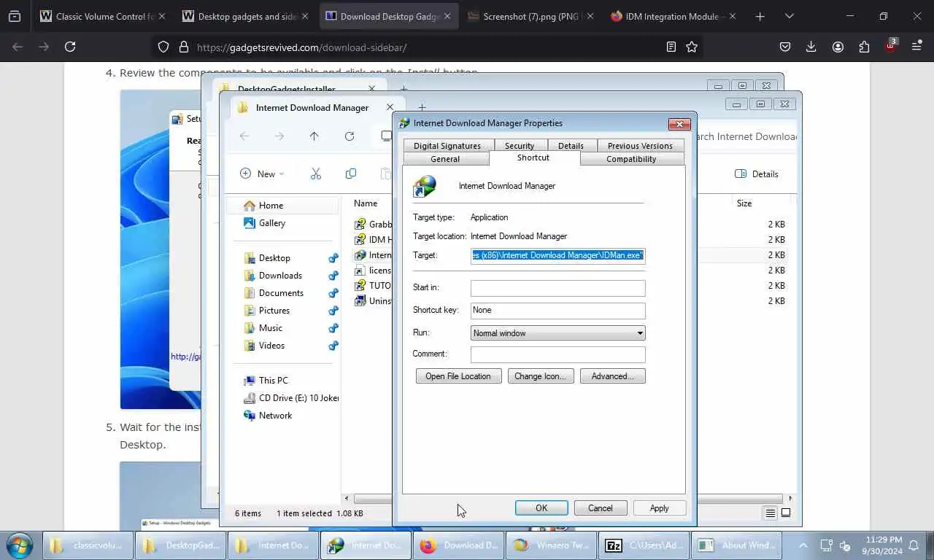The image size is (934, 560).
Task: Click the Cut scissors icon in Explorer toolbar
Action: [x=316, y=174]
